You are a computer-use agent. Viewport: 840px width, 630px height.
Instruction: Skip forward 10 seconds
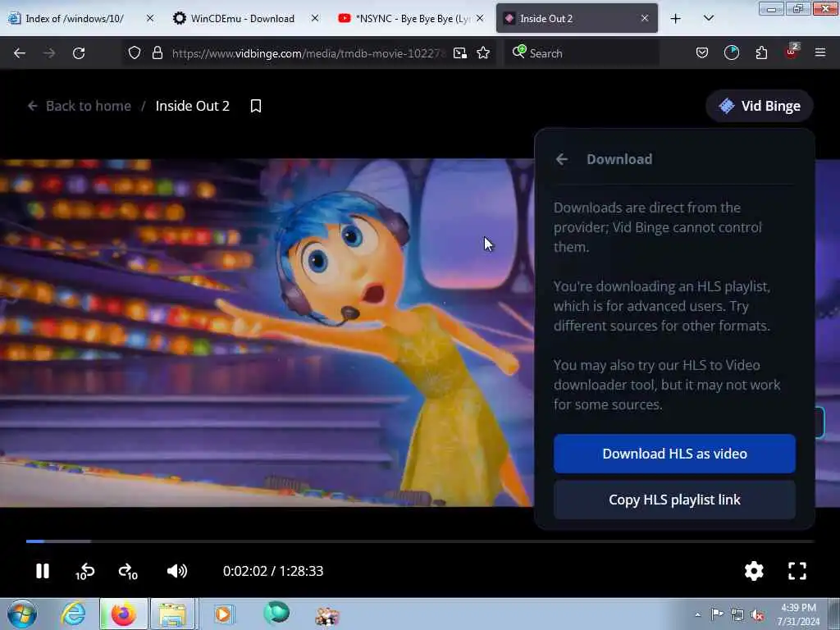pyautogui.click(x=128, y=572)
